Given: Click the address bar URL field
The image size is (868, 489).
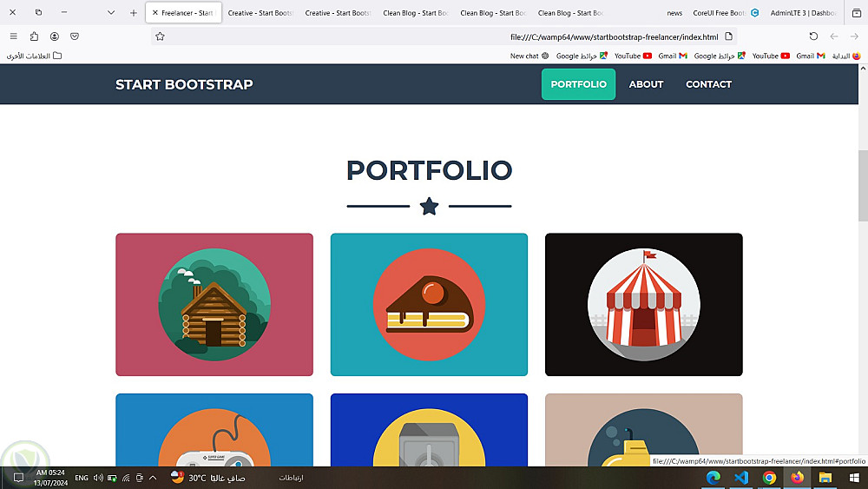Looking at the screenshot, I should pyautogui.click(x=443, y=36).
